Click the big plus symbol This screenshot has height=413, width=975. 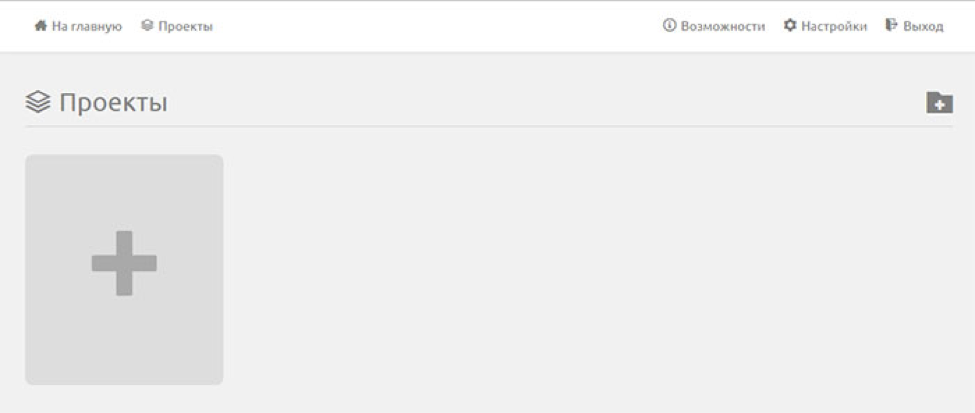pyautogui.click(x=124, y=263)
